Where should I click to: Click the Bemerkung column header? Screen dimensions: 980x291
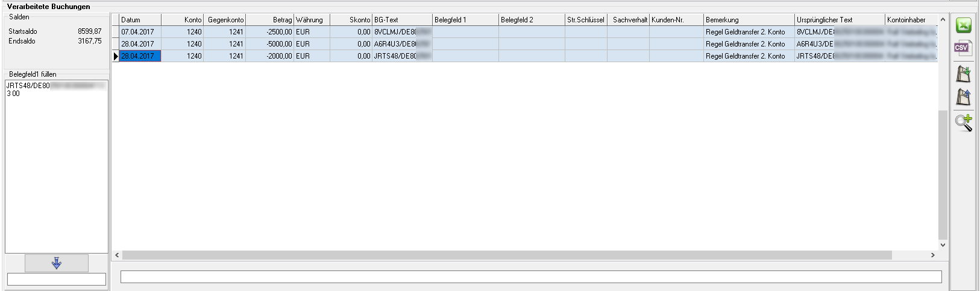tap(749, 20)
